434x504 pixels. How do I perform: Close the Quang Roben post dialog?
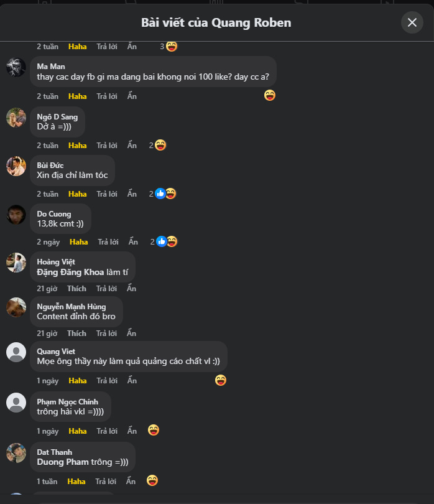point(412,23)
